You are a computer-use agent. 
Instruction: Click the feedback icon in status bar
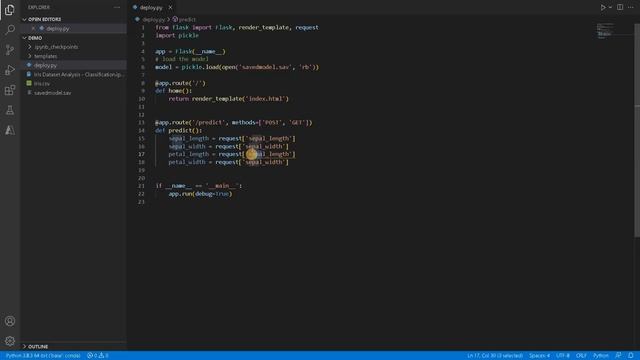click(x=618, y=356)
